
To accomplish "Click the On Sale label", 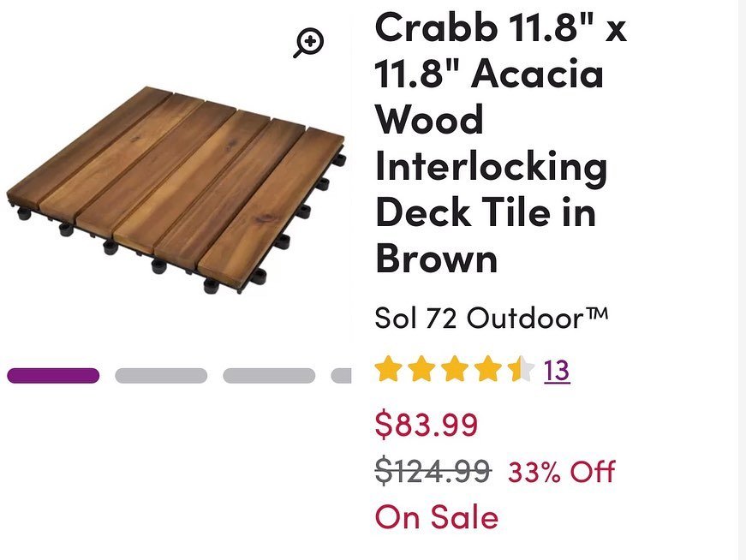I will (x=436, y=517).
